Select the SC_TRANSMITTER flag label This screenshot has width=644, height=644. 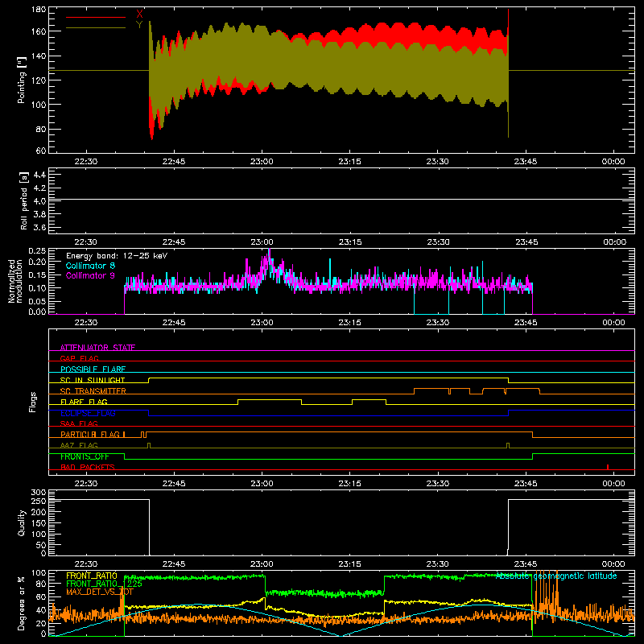(x=93, y=391)
